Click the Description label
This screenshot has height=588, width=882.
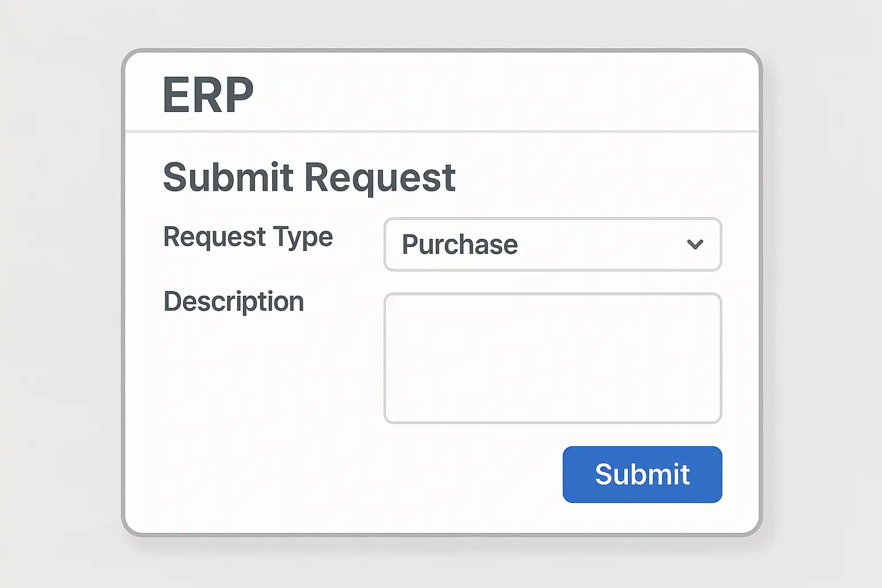tap(234, 301)
